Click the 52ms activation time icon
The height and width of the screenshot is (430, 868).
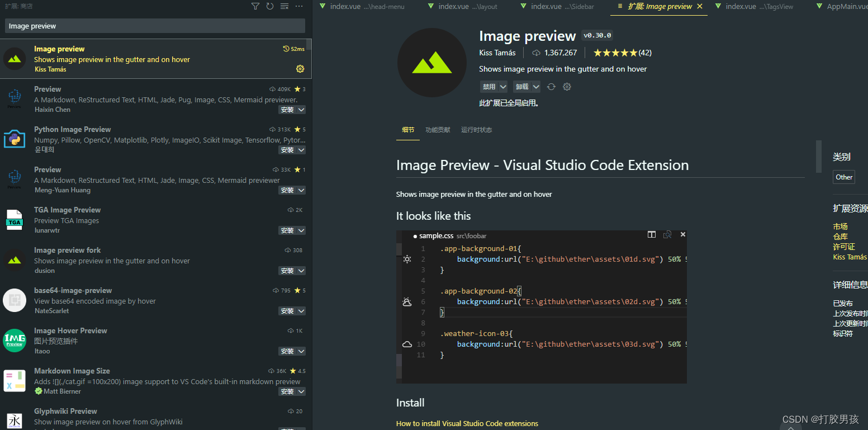(x=287, y=49)
